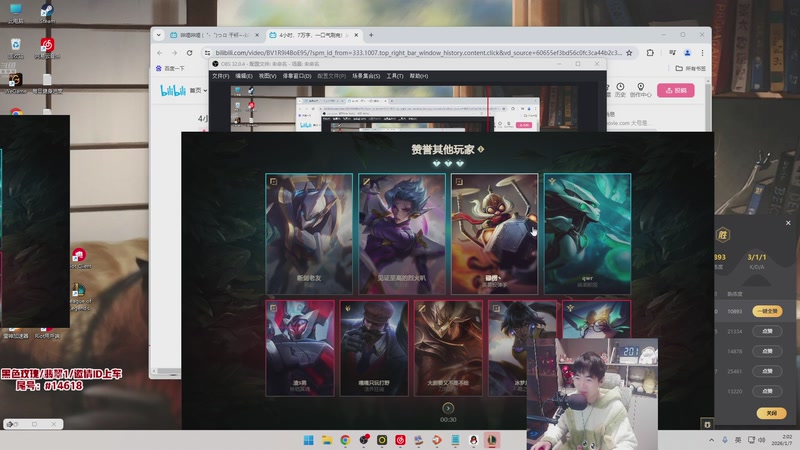Screen dimensions: 800x450
Task: Open the OBS 编辑(E) menu
Action: [x=244, y=76]
